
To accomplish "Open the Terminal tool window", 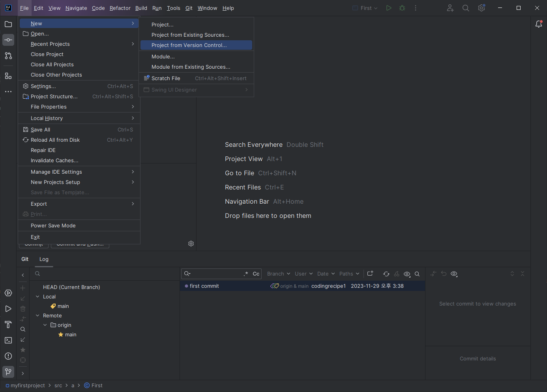I will 8,340.
